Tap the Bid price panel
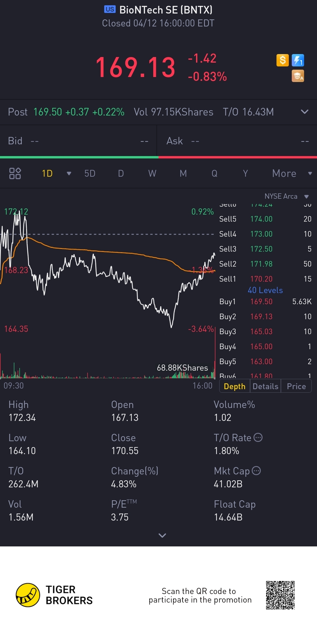317x644 pixels. 78,141
